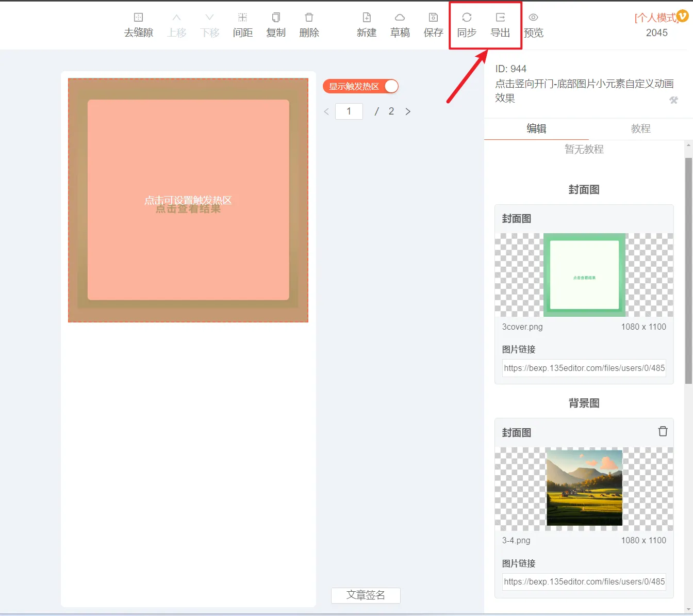Viewport: 693px width, 616px height.
Task: Click the 3-4.png landscape background thumbnail
Action: (584, 488)
